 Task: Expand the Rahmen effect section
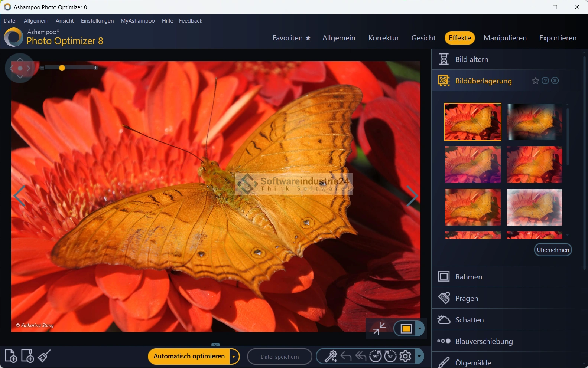[468, 277]
